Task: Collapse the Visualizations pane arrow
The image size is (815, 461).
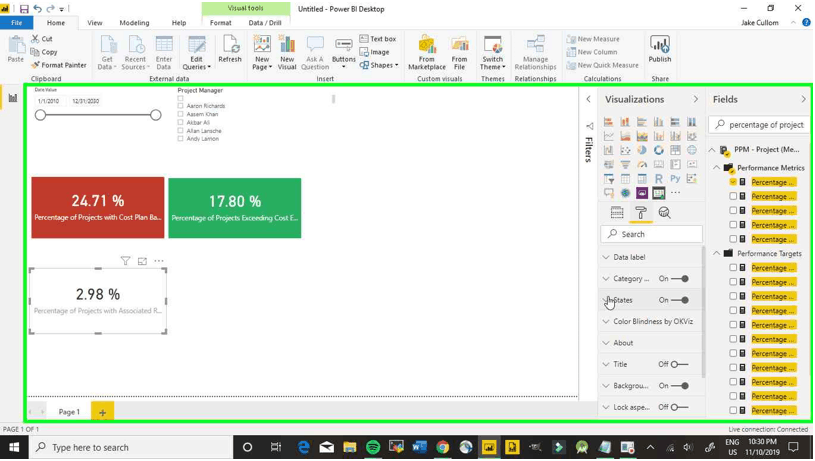Action: (695, 99)
